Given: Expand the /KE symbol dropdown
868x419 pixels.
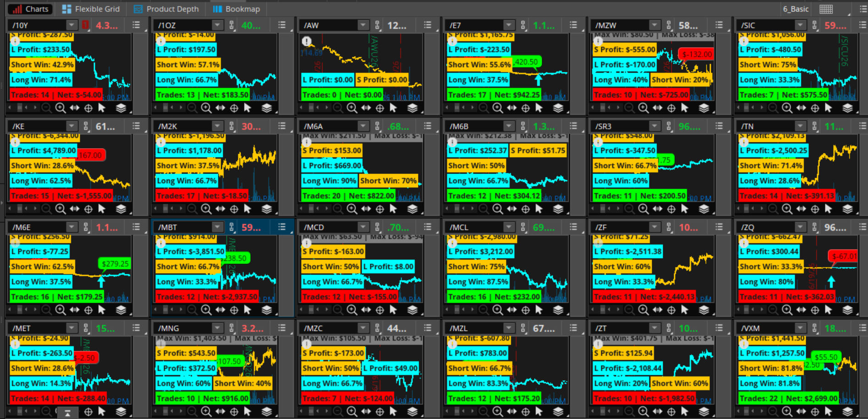Looking at the screenshot, I should [x=72, y=126].
